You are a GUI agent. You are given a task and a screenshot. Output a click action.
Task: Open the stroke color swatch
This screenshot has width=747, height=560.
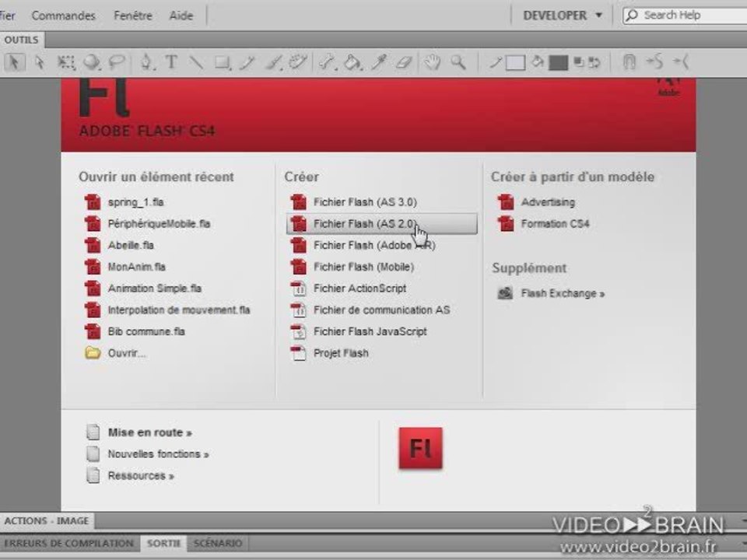515,63
